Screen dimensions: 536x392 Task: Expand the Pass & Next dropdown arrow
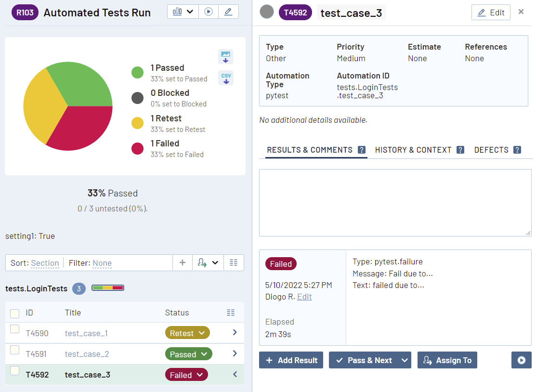point(405,360)
